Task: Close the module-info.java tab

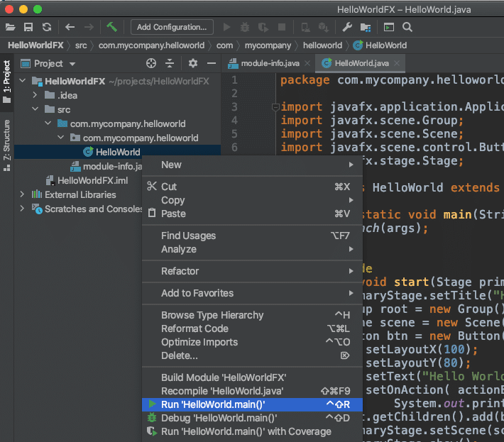Action: click(x=307, y=63)
